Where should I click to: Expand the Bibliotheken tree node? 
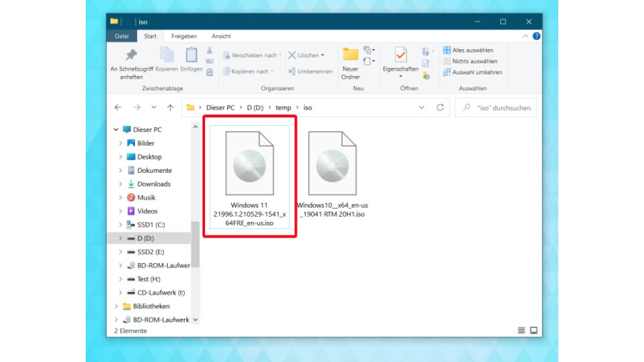click(116, 306)
